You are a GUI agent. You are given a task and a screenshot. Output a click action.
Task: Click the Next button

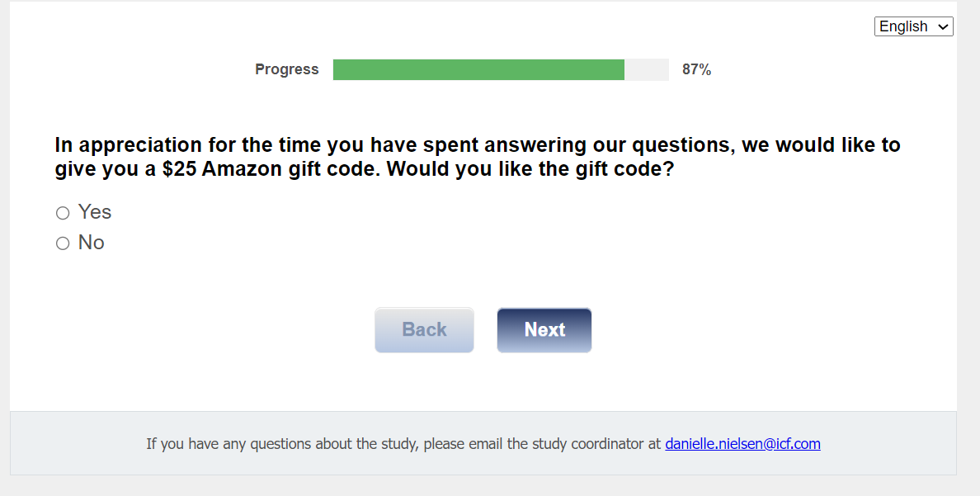click(544, 330)
